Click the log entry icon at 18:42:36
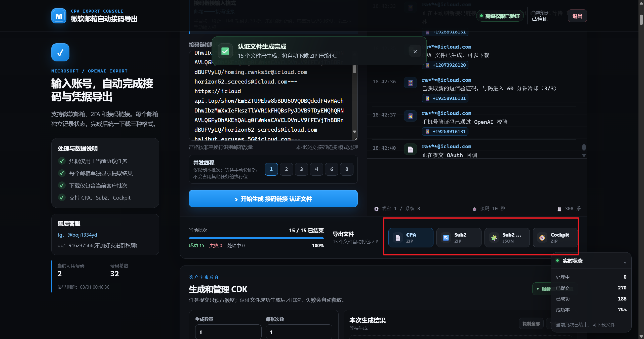Viewport: 644px width, 339px height. click(x=410, y=83)
